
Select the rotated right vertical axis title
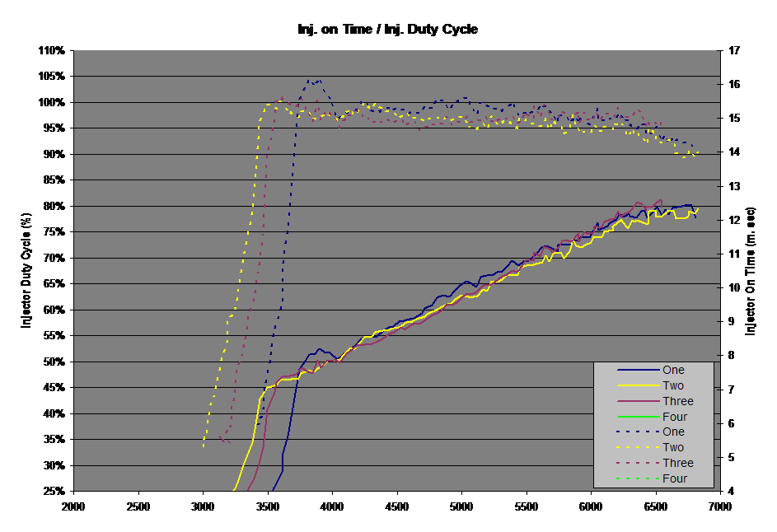click(x=751, y=270)
